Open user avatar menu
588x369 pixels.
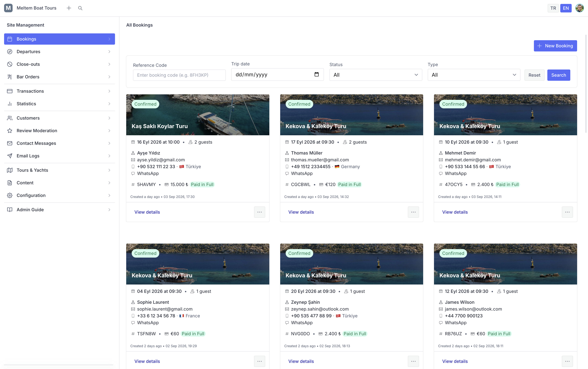pos(579,8)
